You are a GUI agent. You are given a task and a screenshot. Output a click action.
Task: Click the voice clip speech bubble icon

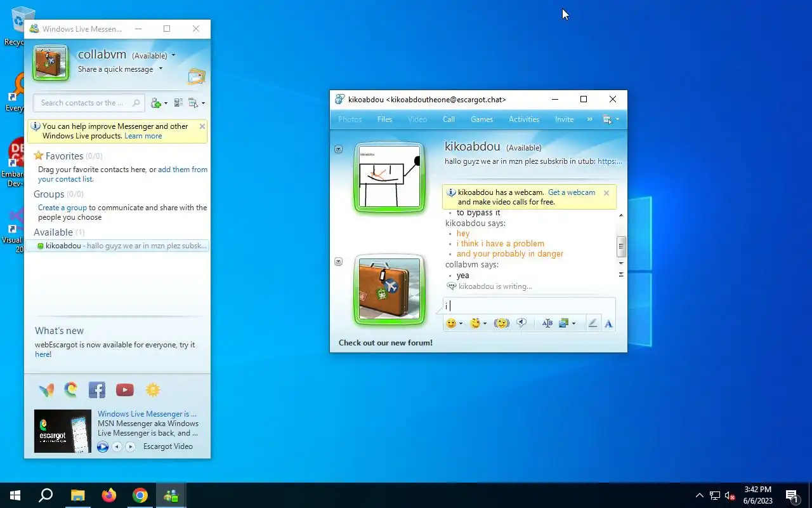point(521,323)
